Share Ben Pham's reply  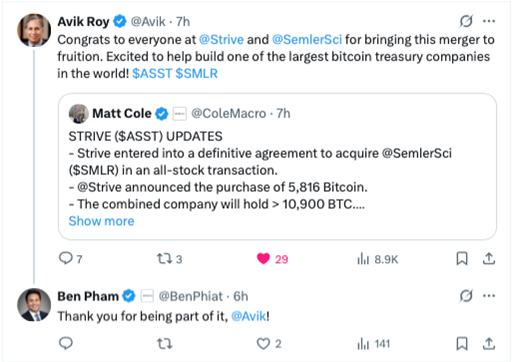(x=489, y=343)
